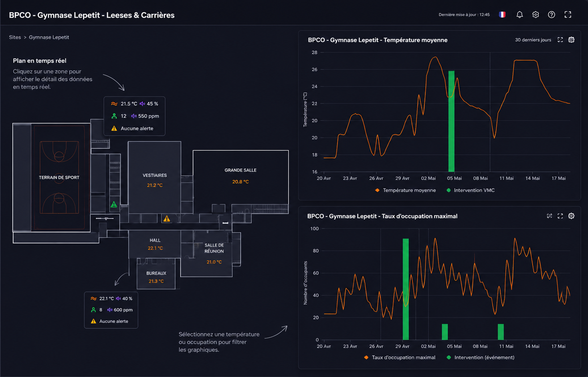Viewport: 588px width, 377px height.
Task: Click the short green event bar near 04 Mai
Action: click(445, 332)
